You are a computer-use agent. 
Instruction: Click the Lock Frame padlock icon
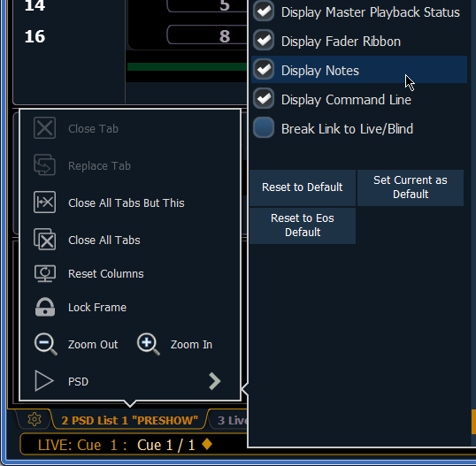point(45,307)
